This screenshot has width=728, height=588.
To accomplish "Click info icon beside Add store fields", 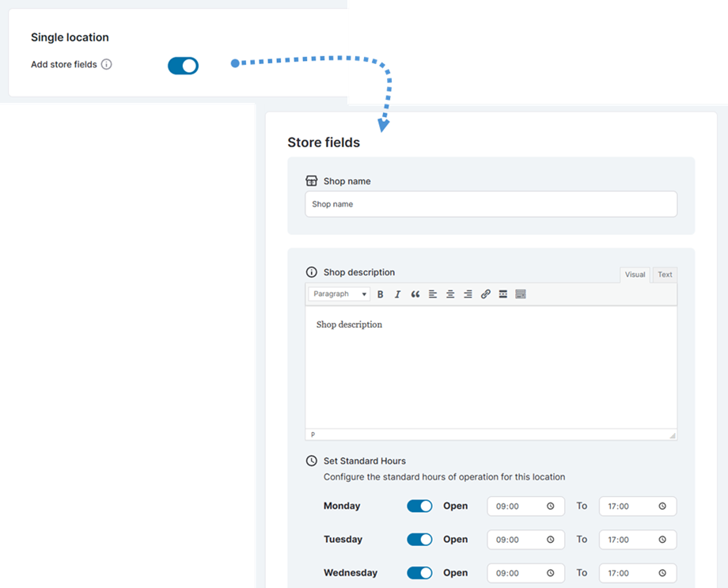I will [107, 65].
